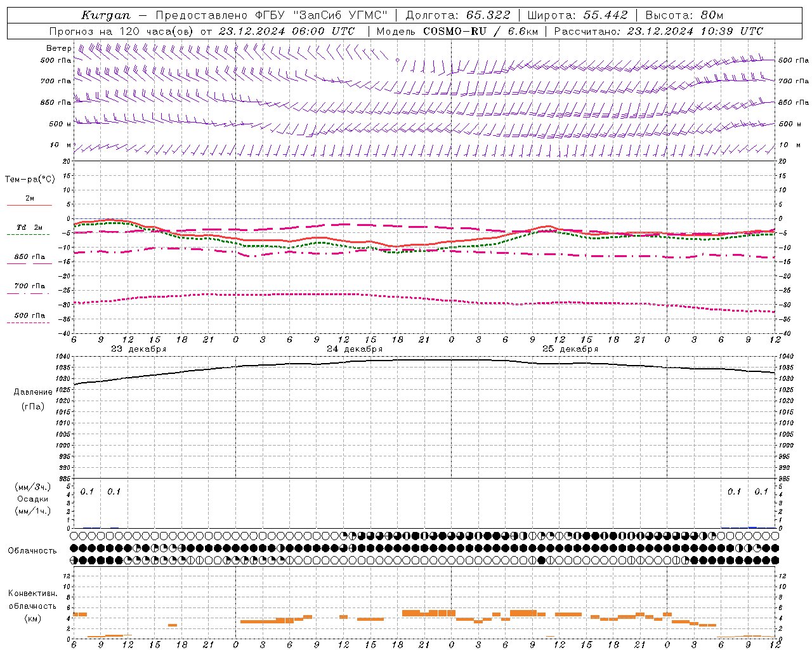Click the dotted line sample under 500 гПа legend
This screenshot has width=812, height=650.
pyautogui.click(x=28, y=322)
